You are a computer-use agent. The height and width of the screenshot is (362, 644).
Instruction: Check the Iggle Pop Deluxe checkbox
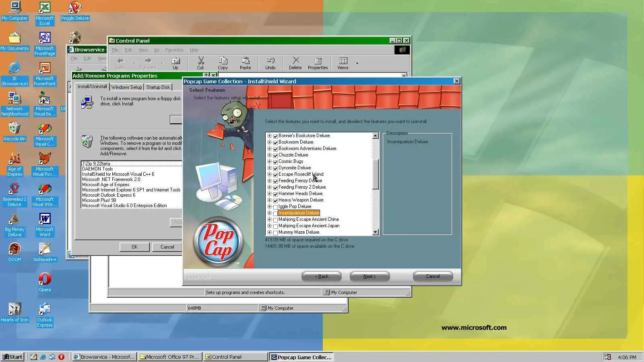coord(276,207)
